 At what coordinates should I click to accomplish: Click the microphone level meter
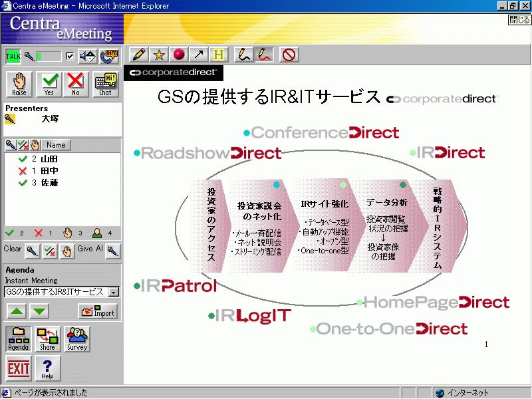48,57
